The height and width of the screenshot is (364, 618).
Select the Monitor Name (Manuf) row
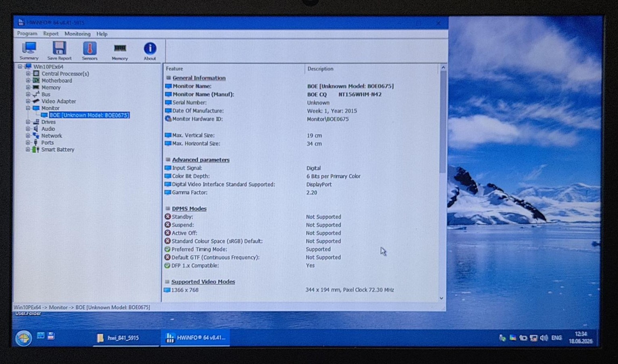pos(301,94)
